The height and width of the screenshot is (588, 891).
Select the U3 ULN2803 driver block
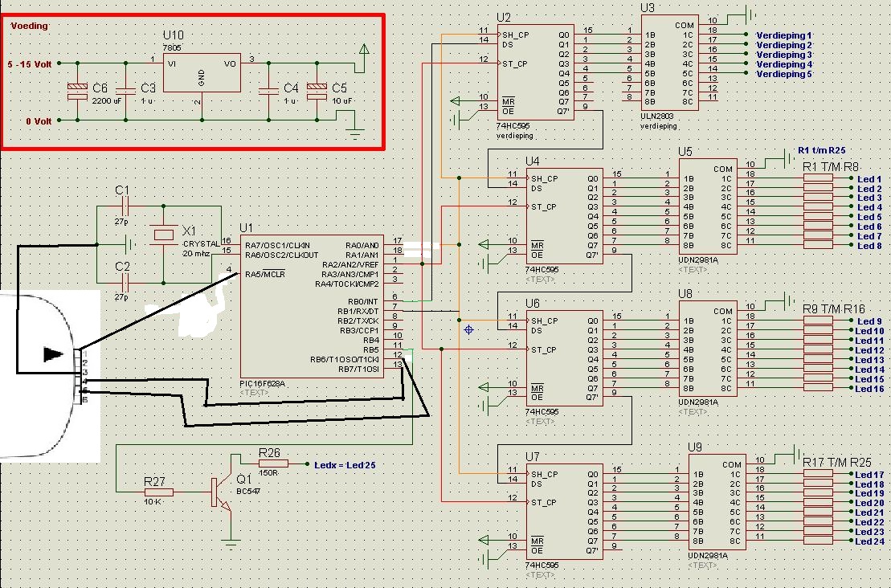click(666, 63)
